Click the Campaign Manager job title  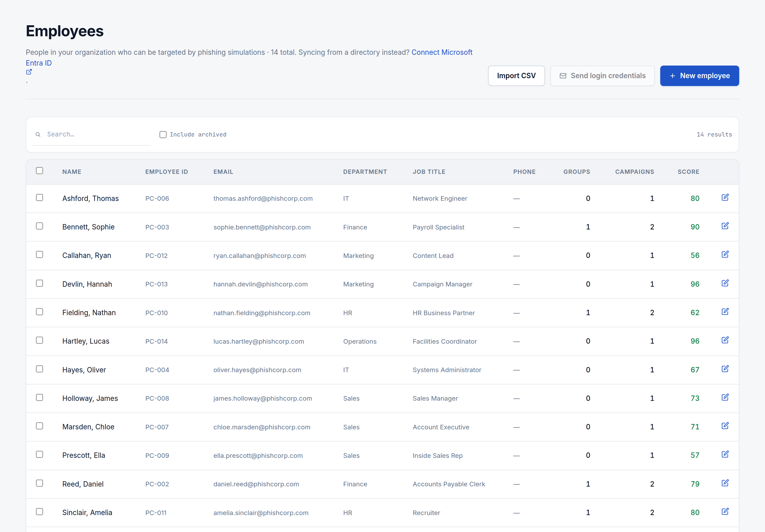(442, 284)
